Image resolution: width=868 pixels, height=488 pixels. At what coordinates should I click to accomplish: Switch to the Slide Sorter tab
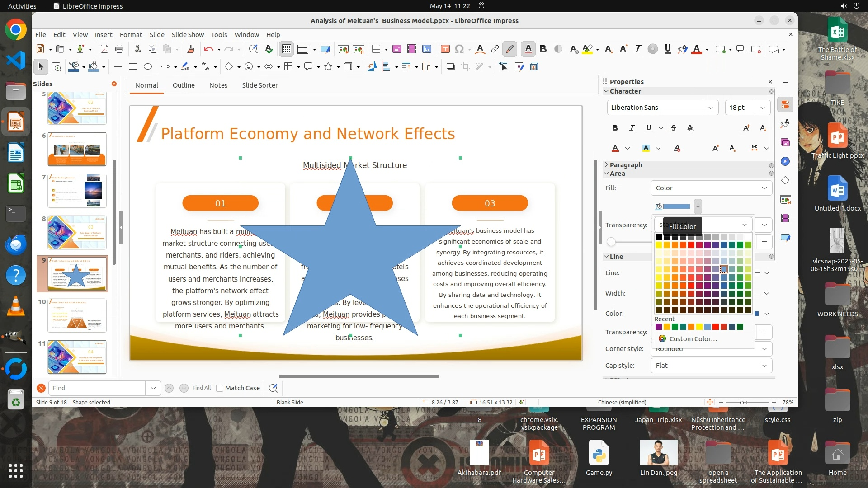click(x=259, y=85)
